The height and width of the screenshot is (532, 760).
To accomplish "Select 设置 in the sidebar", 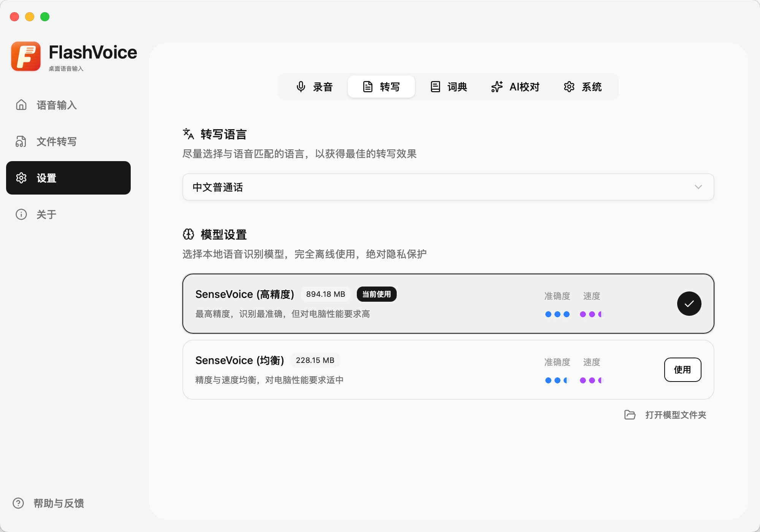I will click(x=68, y=178).
